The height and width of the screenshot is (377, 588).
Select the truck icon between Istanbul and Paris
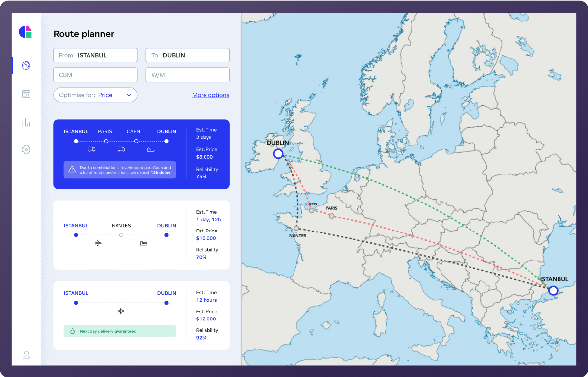(x=91, y=149)
